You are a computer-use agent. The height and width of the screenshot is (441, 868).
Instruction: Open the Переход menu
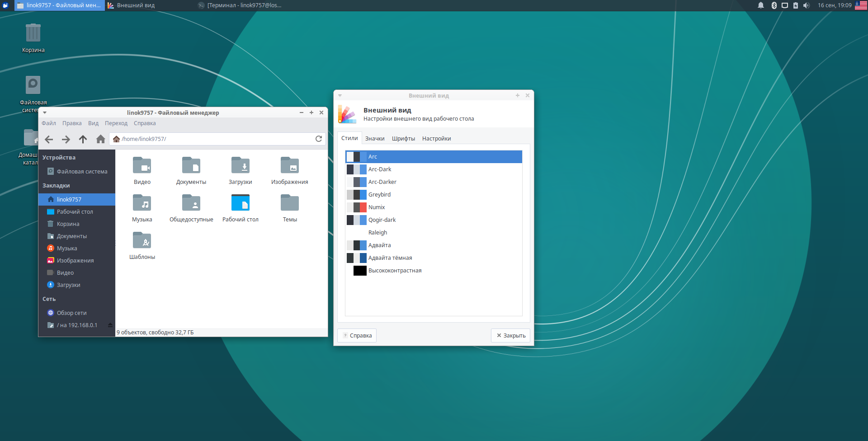[x=116, y=123]
